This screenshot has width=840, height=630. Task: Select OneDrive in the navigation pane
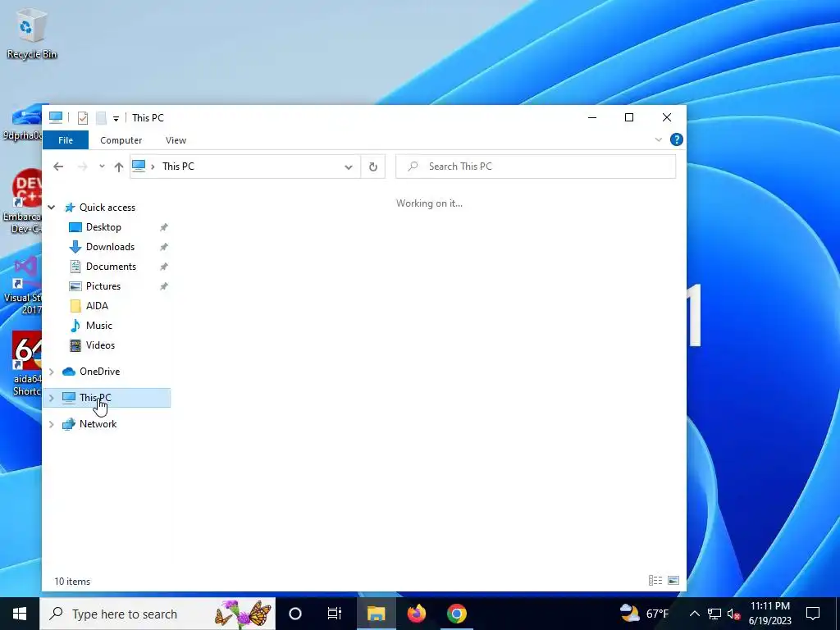99,372
